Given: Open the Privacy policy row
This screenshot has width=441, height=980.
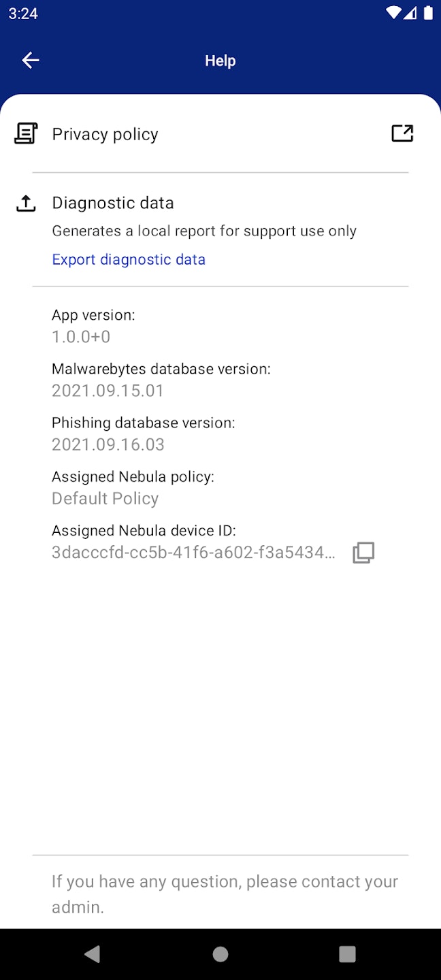Looking at the screenshot, I should click(104, 133).
